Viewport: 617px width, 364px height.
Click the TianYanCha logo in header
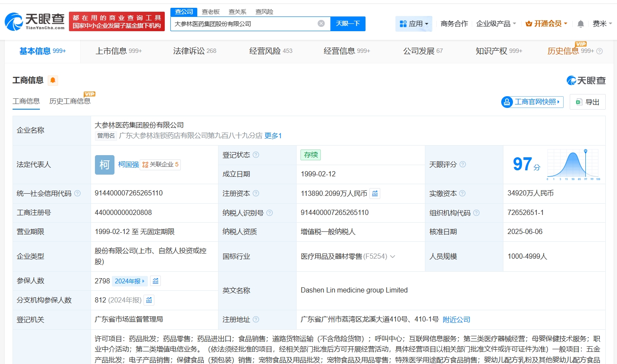click(35, 21)
